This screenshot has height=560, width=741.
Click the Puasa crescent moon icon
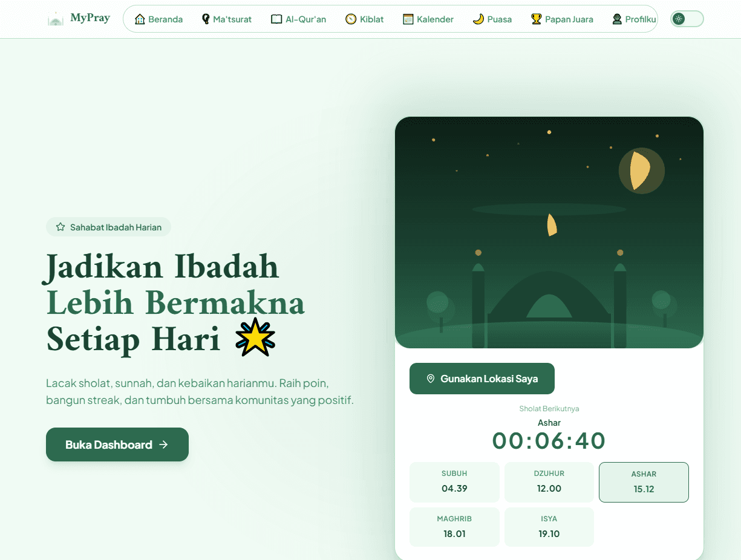(x=477, y=19)
